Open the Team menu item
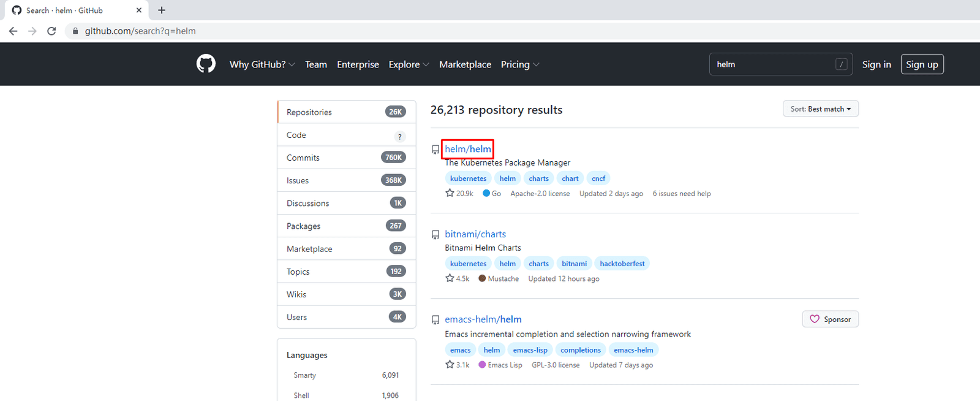 [316, 64]
